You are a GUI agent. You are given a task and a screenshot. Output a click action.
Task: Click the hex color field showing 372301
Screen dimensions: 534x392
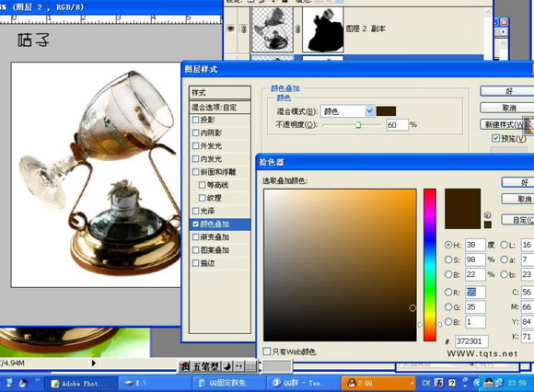coord(471,341)
